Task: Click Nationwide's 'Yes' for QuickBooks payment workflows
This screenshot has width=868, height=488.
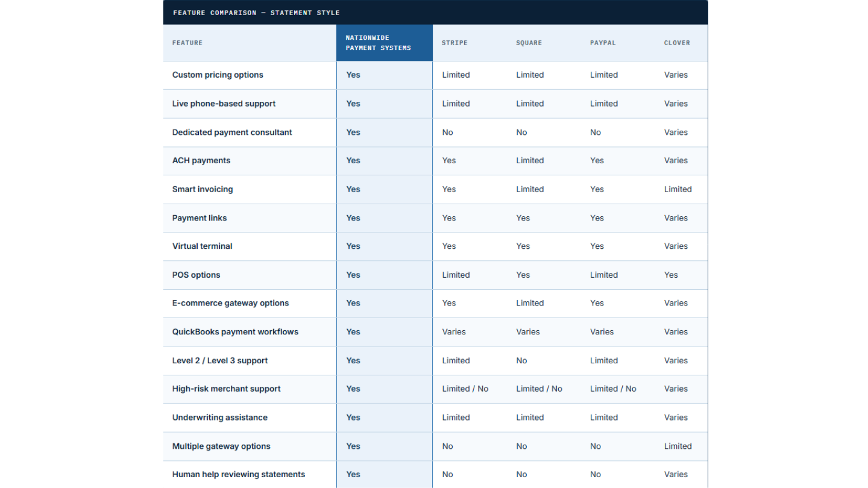Action: [x=353, y=332]
